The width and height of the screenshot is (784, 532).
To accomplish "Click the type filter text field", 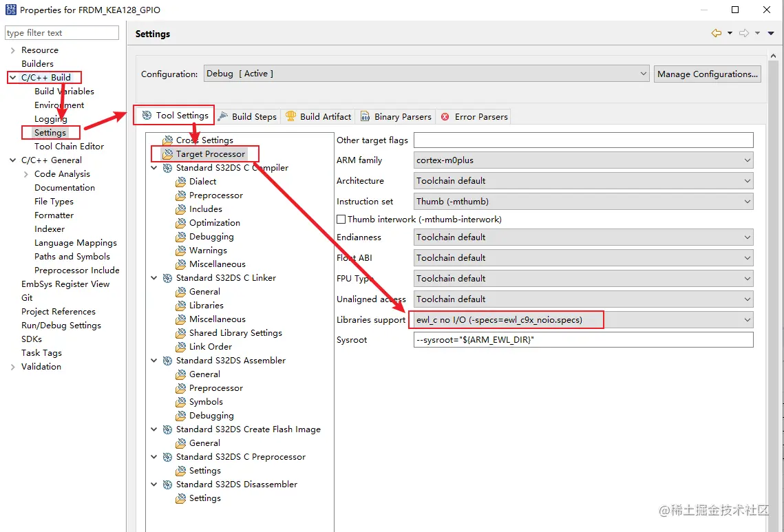I will pos(62,33).
